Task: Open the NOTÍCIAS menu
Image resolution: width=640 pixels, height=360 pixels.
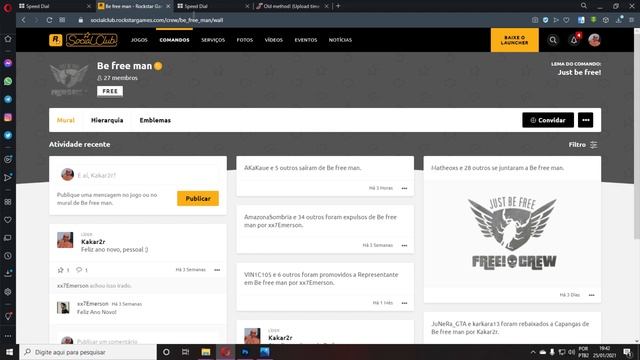Action: pos(340,40)
